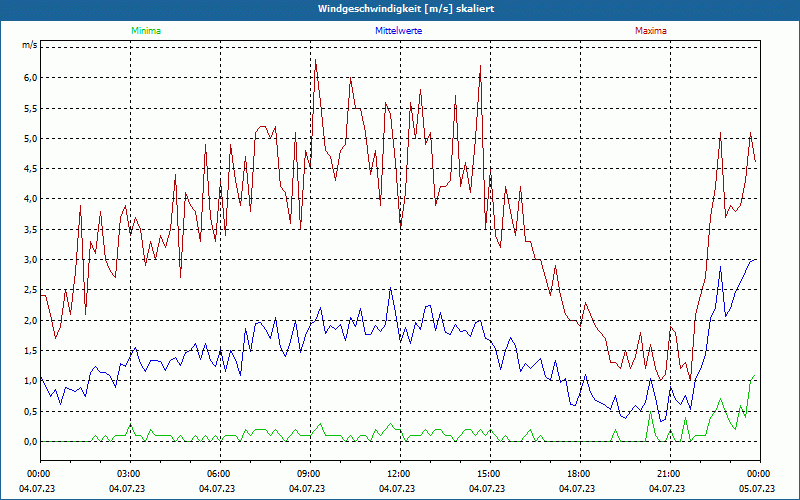Click the 12:00 time axis label
The width and height of the screenshot is (800, 500).
pyautogui.click(x=399, y=473)
